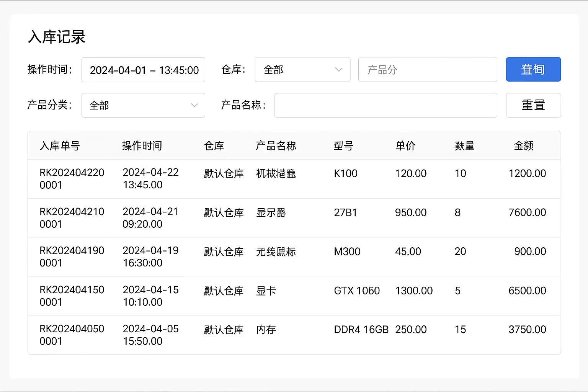This screenshot has height=392, width=588.
Task: Click the 型号 column header
Action: pyautogui.click(x=343, y=146)
